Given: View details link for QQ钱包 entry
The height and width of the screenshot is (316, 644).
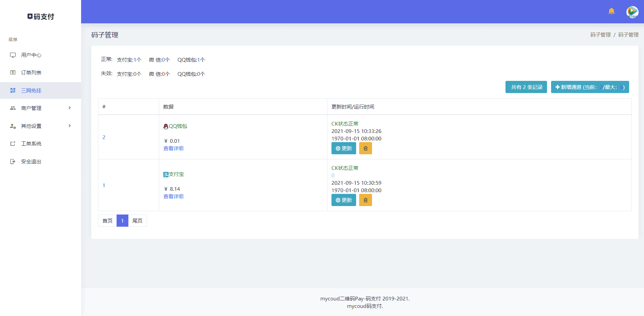Looking at the screenshot, I should coord(173,148).
